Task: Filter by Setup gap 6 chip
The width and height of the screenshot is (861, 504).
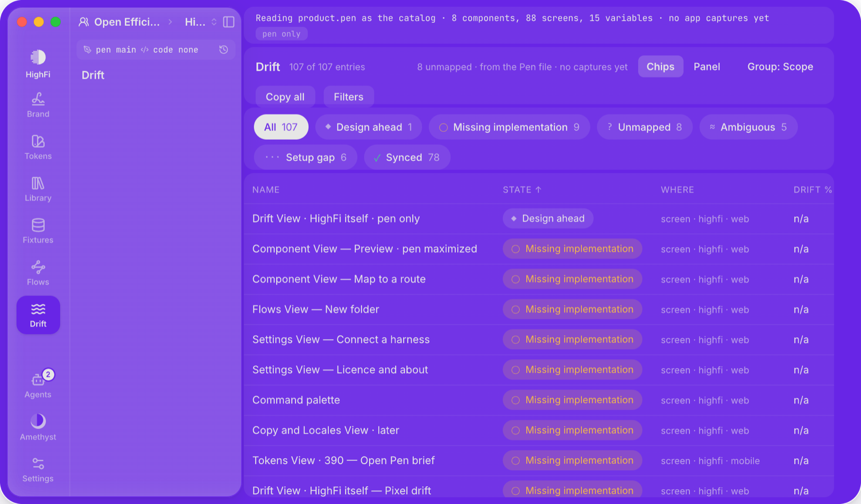Action: pos(306,157)
